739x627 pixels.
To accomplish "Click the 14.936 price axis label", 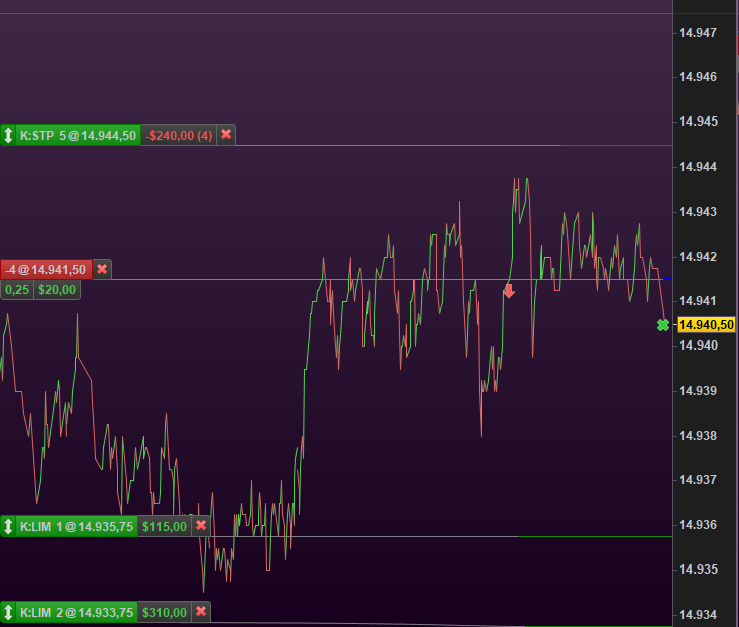I will [x=698, y=524].
